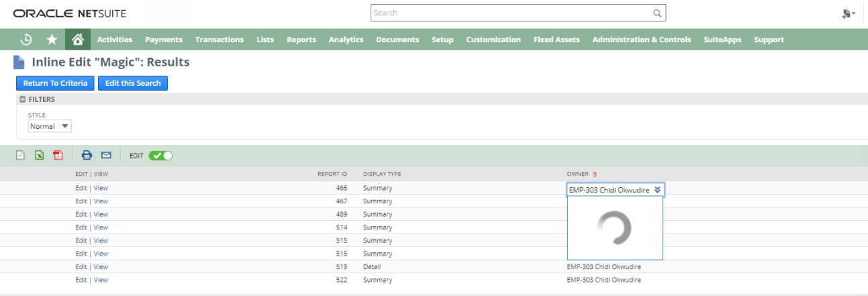868x296 pixels.
Task: Click report ID 514 cell
Action: click(342, 228)
